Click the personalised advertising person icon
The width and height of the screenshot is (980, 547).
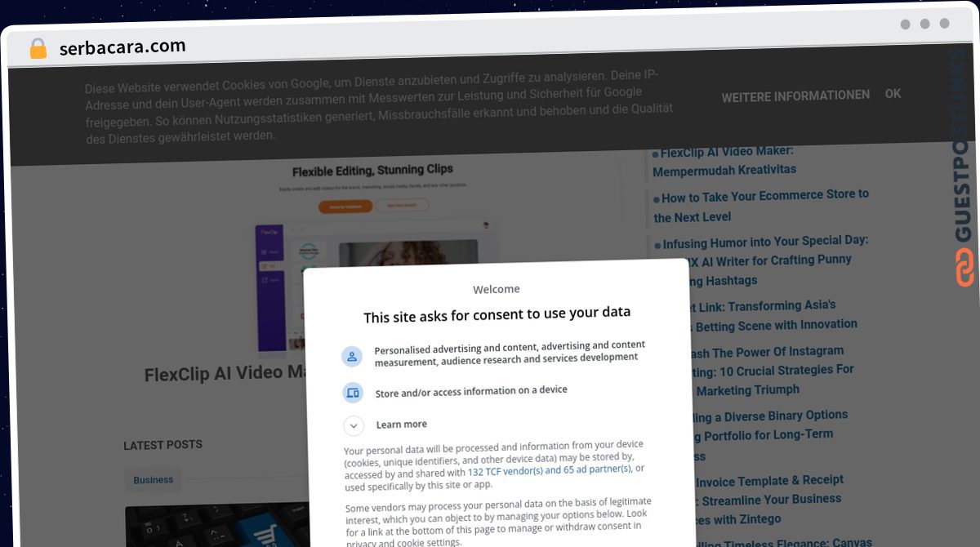352,356
